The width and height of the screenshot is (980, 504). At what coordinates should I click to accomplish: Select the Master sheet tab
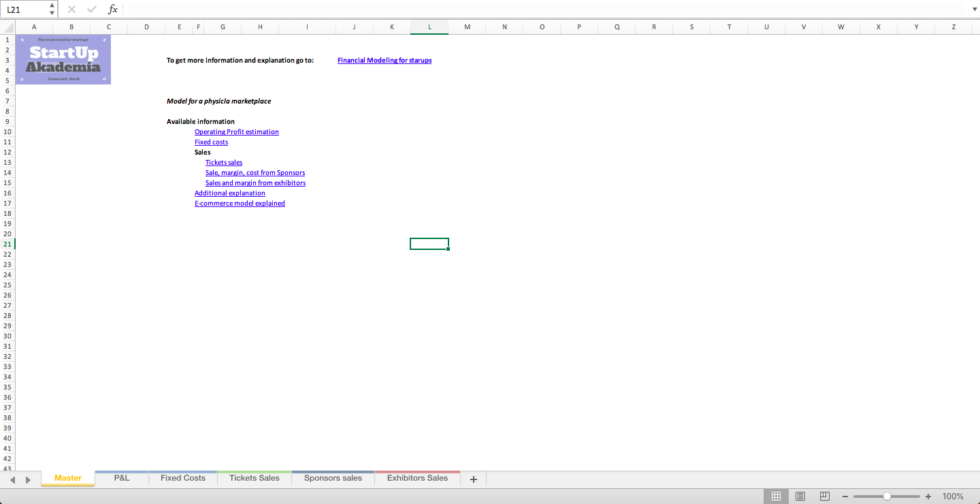coord(68,478)
